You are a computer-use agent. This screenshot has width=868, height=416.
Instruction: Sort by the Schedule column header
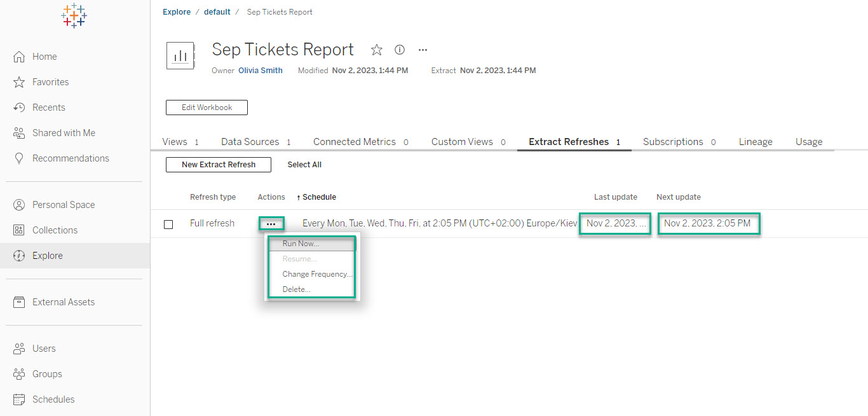(x=319, y=197)
